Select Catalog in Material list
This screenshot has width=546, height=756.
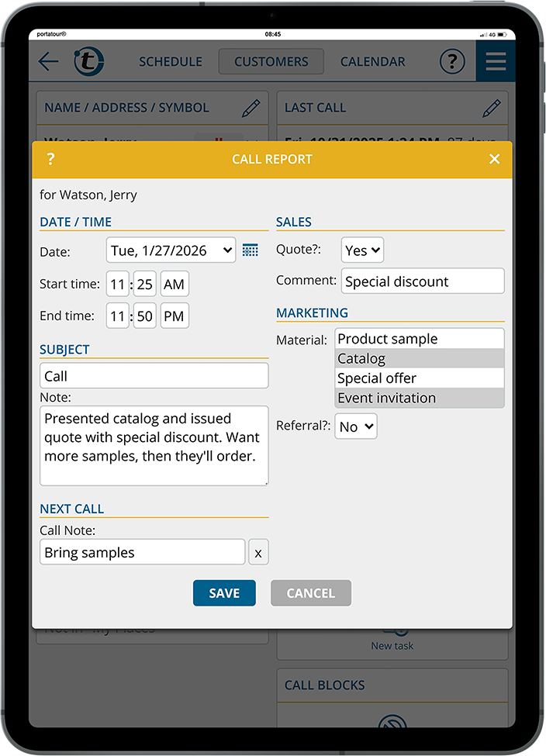click(x=420, y=359)
